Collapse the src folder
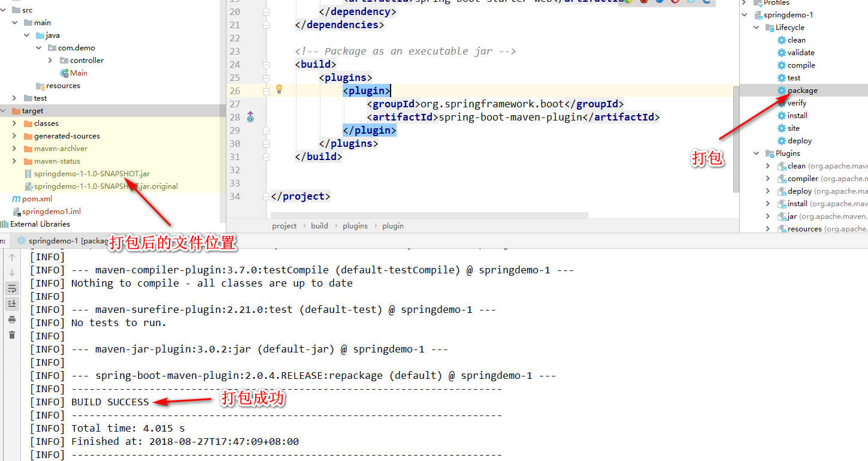The image size is (868, 461). pyautogui.click(x=2, y=10)
